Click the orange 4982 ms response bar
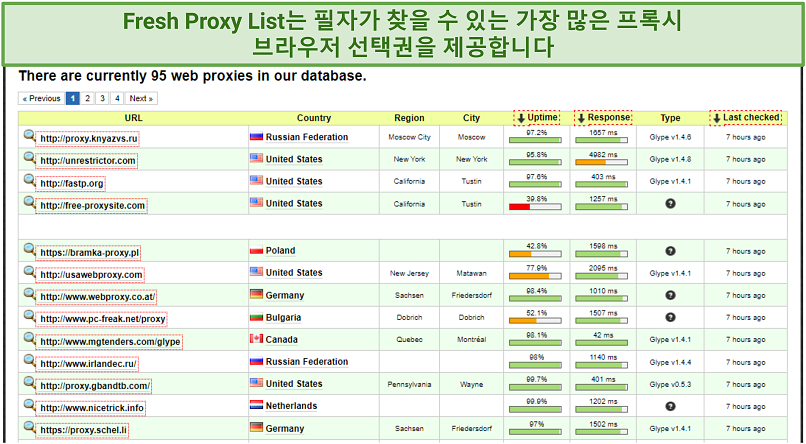Screen dimensions: 806x444 pyautogui.click(x=601, y=162)
